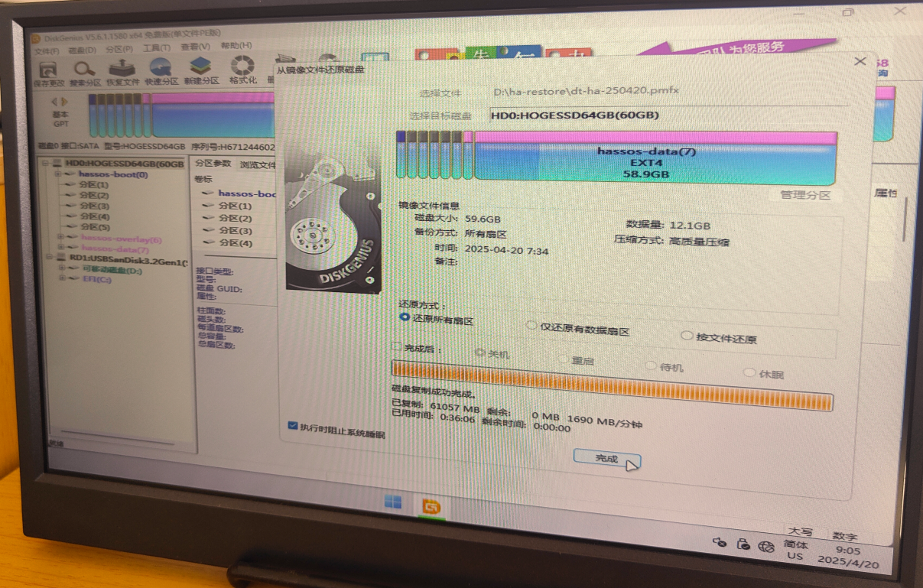
Task: Click the Windows Start icon on taskbar
Action: point(392,502)
